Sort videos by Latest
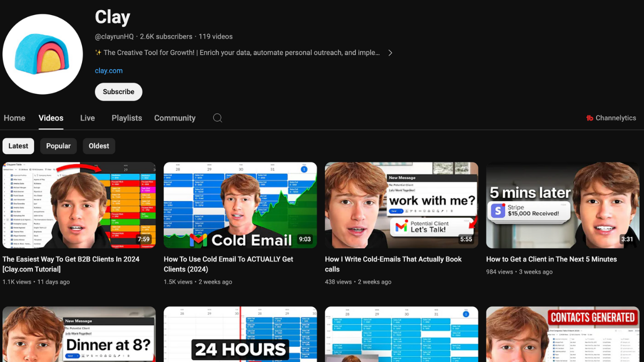 click(18, 146)
